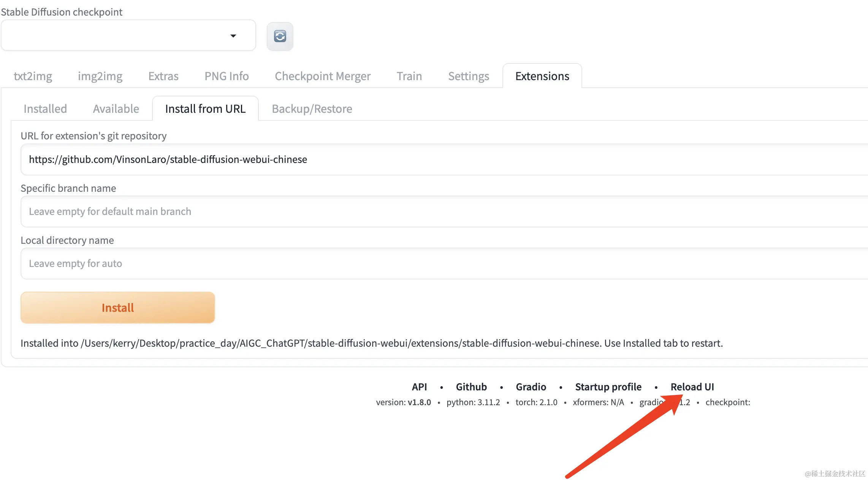Viewport: 868px width, 480px height.
Task: Open the Settings tab
Action: pyautogui.click(x=468, y=76)
